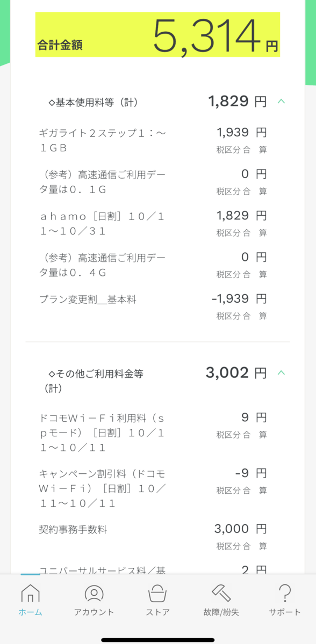
Task: Open the Account person icon
Action: tap(94, 594)
